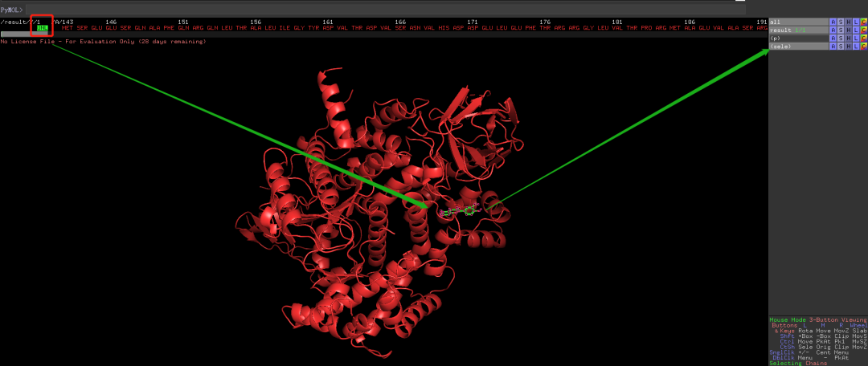Toggle visibility of the all entry
The height and width of the screenshot is (366, 868).
click(798, 22)
